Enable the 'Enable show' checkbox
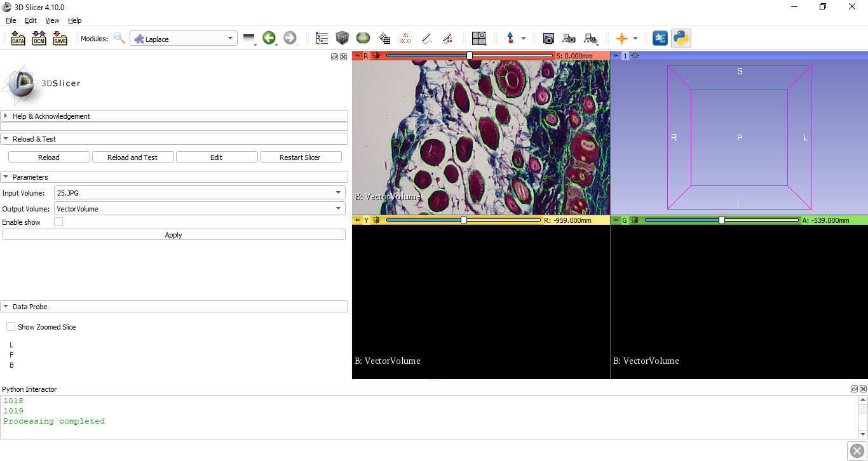868x461 pixels. point(58,222)
